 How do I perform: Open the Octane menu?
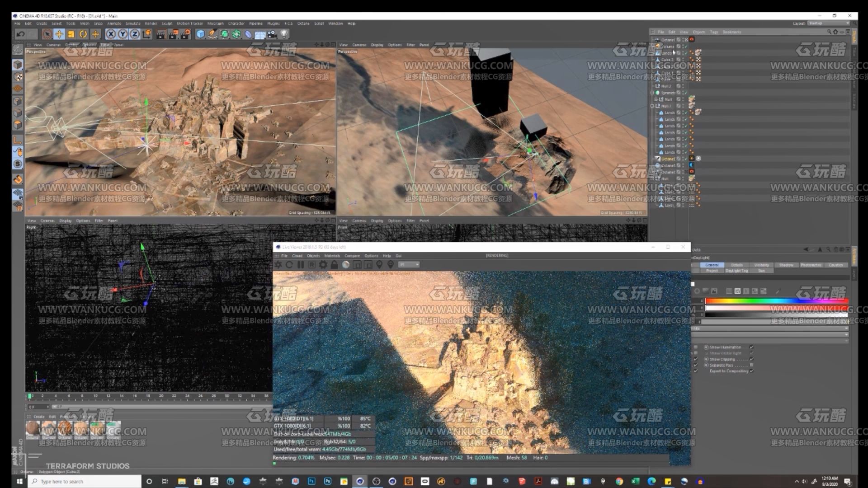(303, 23)
